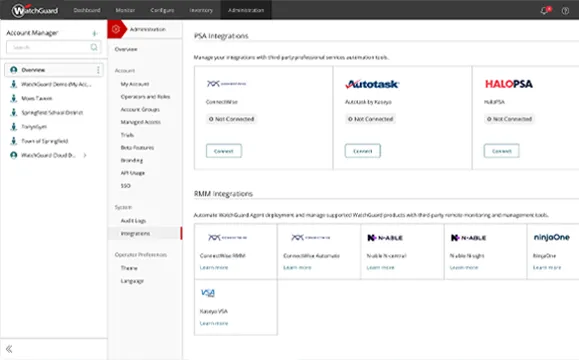Open the Overview row three-dot menu
This screenshot has width=579, height=360.
(x=98, y=70)
